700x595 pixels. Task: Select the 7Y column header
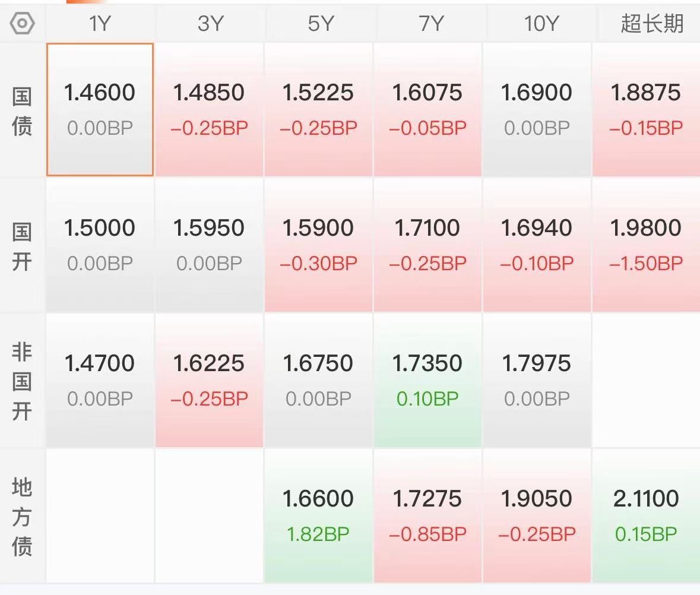tap(431, 23)
